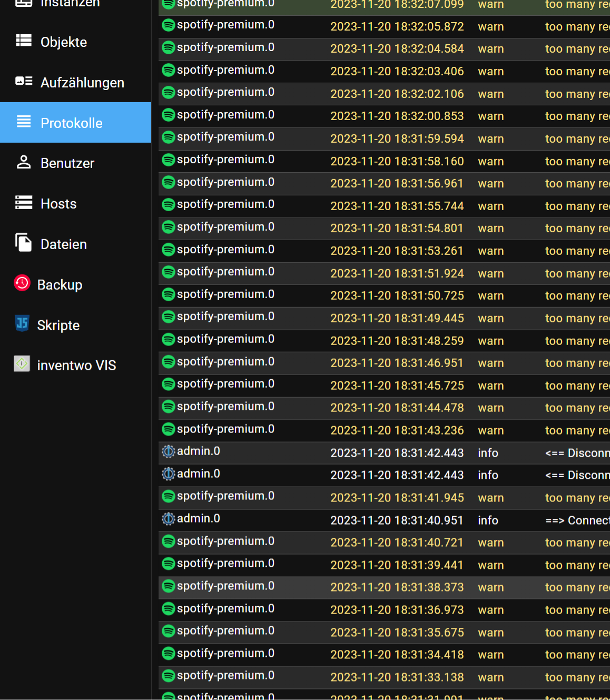
Task: Click Spotify icon in the 18:32:00.853 row
Action: click(169, 115)
